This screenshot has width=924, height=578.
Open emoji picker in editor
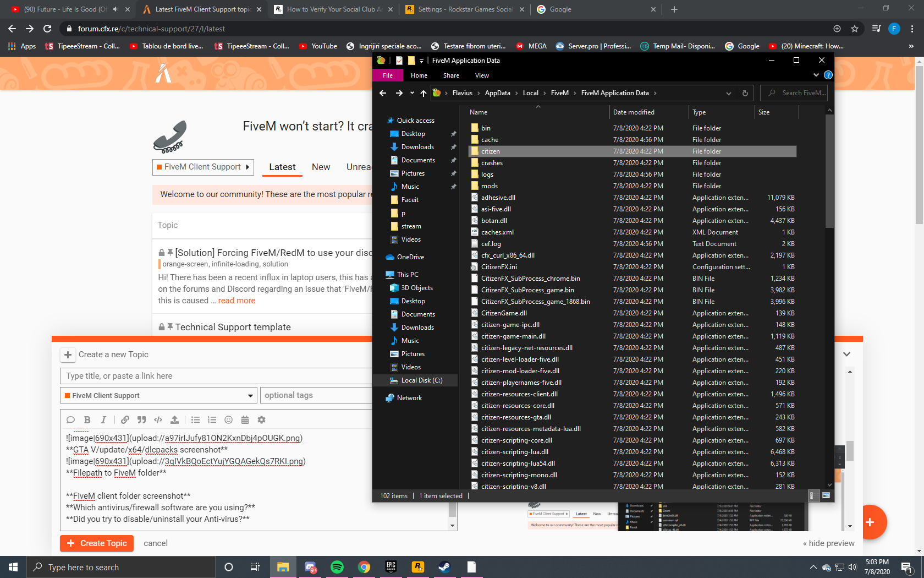click(228, 420)
